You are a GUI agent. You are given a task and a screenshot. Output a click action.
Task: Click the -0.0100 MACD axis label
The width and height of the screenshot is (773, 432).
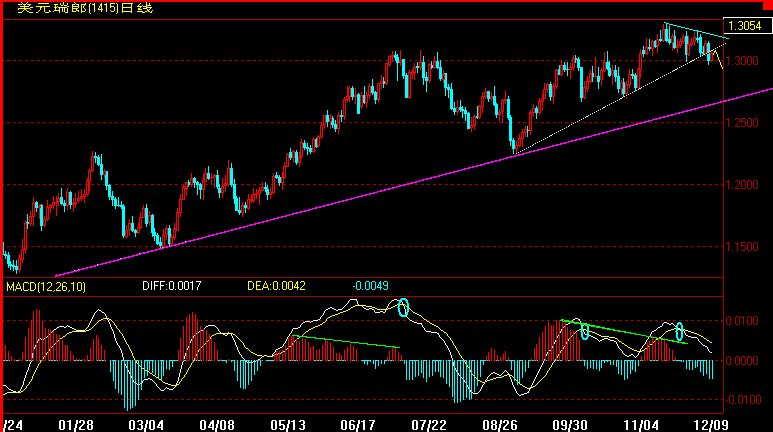point(741,399)
